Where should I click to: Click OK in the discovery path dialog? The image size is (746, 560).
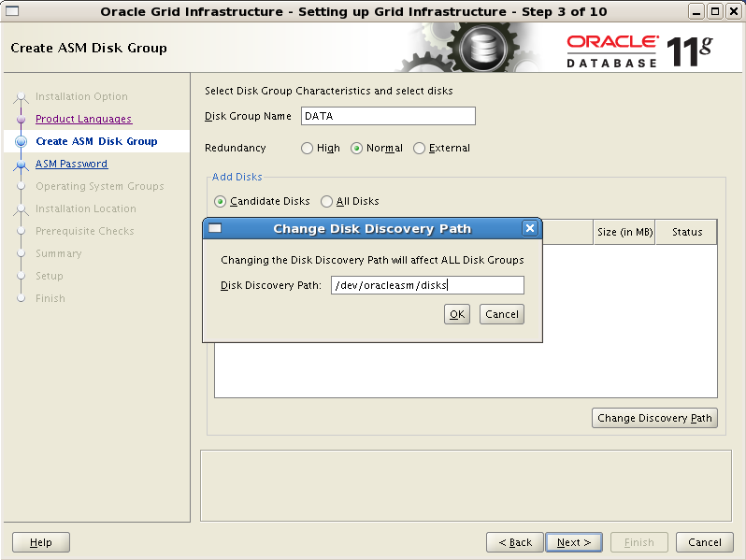457,314
